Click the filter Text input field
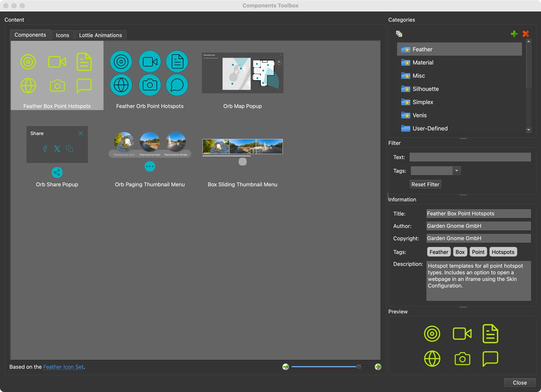This screenshot has height=392, width=541. click(x=470, y=157)
